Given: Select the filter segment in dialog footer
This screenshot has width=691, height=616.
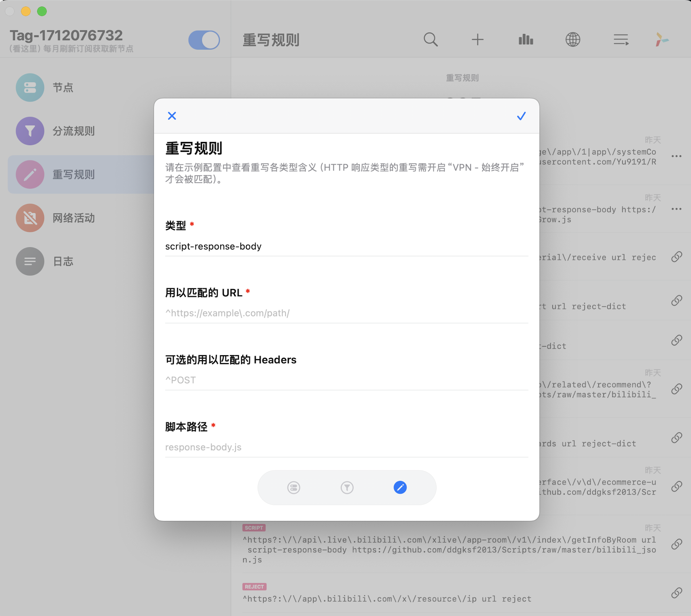Looking at the screenshot, I should click(347, 487).
